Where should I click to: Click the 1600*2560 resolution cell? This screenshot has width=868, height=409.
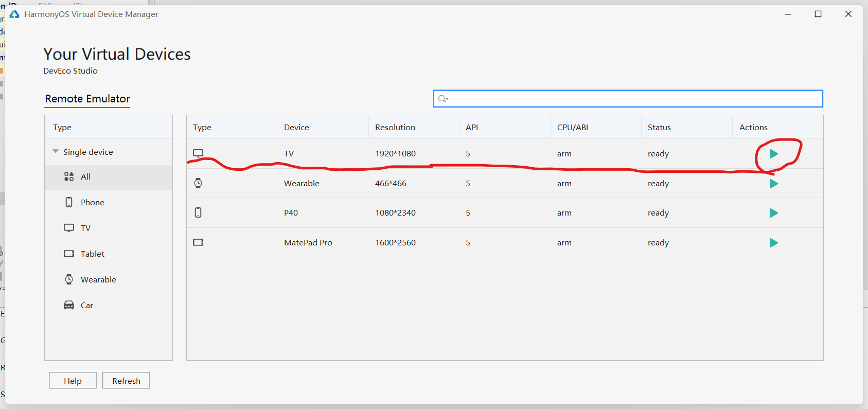[395, 243]
